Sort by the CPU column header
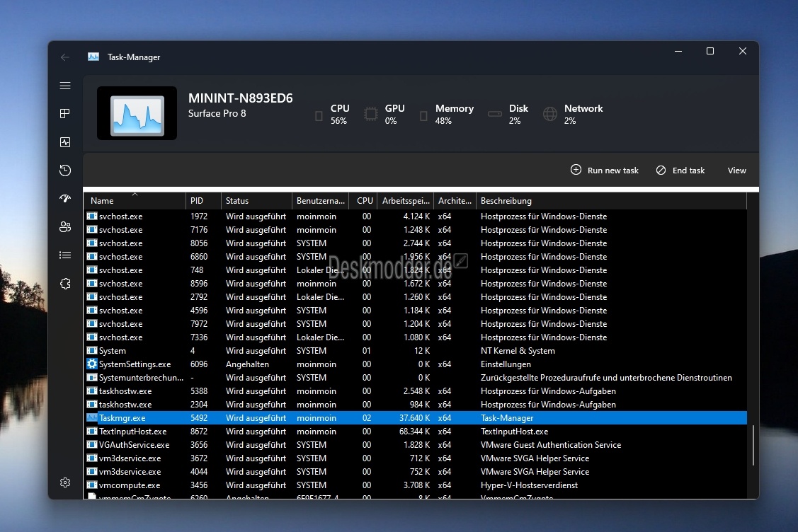The height and width of the screenshot is (532, 798). point(363,201)
